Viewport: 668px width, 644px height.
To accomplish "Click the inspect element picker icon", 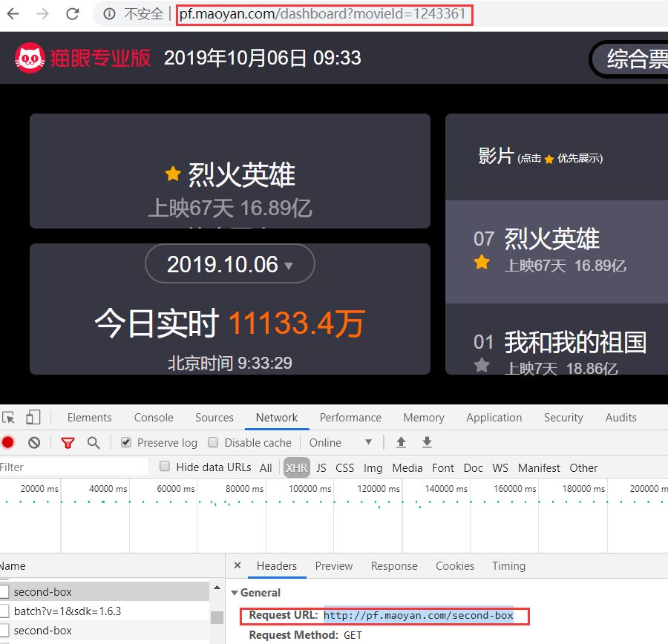I will [8, 418].
